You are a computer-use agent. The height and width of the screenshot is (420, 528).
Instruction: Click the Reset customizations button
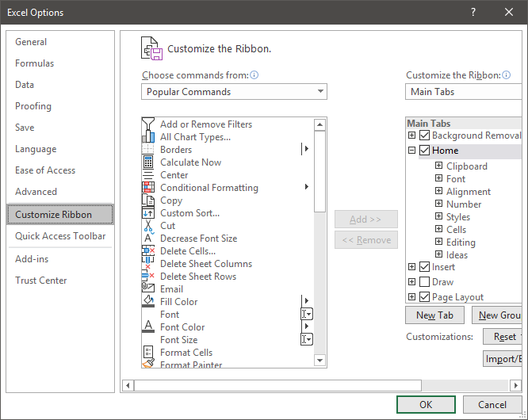pyautogui.click(x=503, y=337)
